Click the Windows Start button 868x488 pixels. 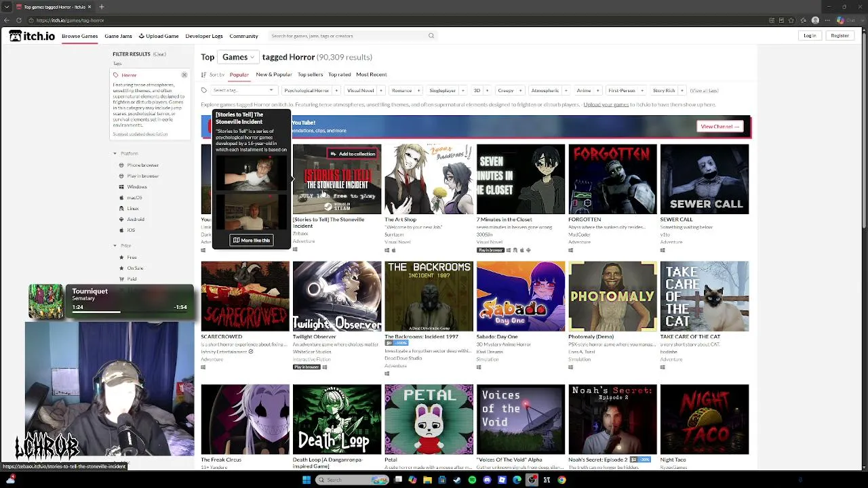307,480
